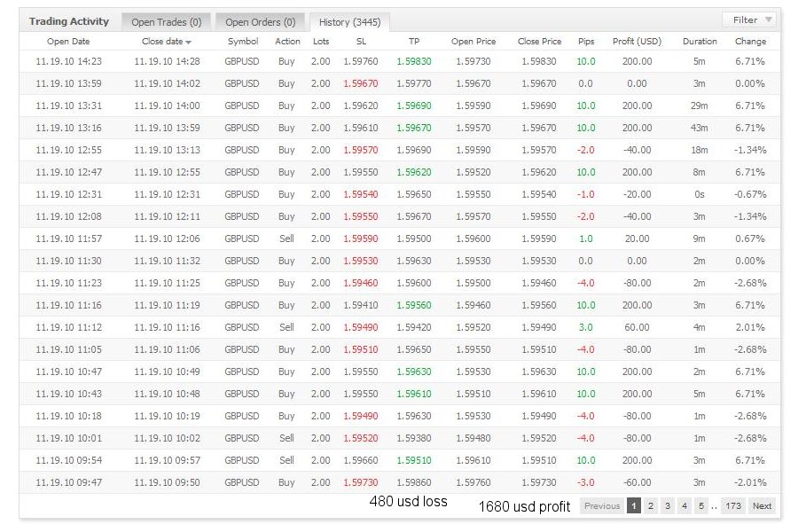The height and width of the screenshot is (532, 806).
Task: Select the History (3445) tab
Action: [349, 22]
